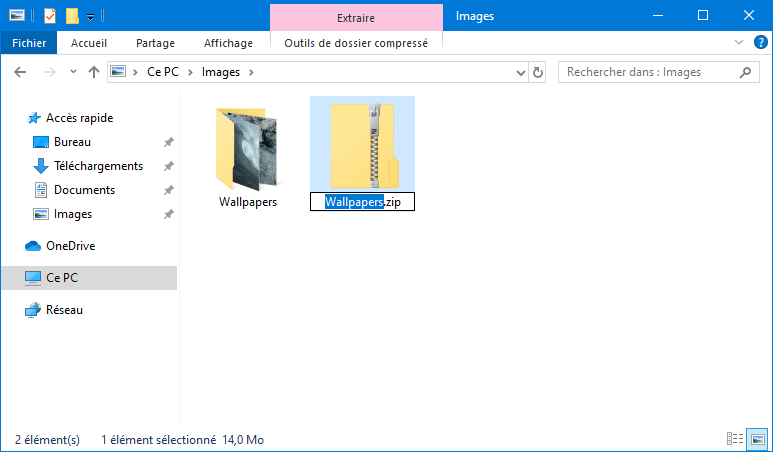
Task: Open the recent locations dropdown arrow
Action: click(73, 72)
